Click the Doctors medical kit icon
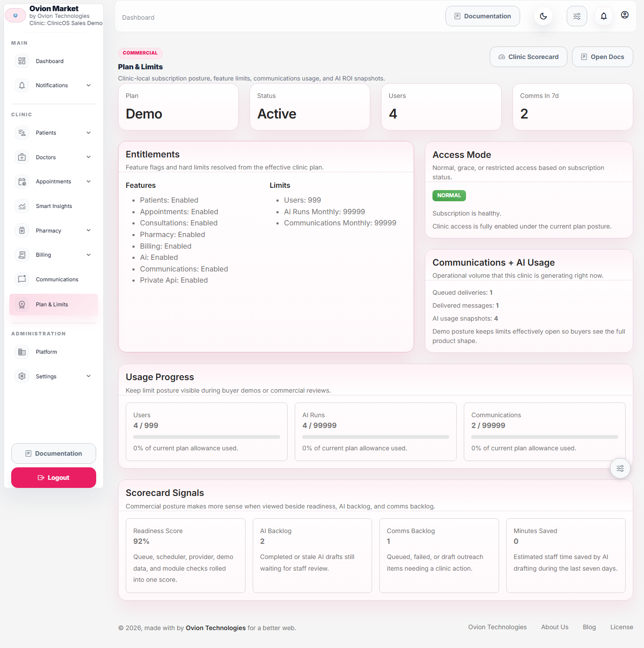The image size is (644, 648). [22, 157]
